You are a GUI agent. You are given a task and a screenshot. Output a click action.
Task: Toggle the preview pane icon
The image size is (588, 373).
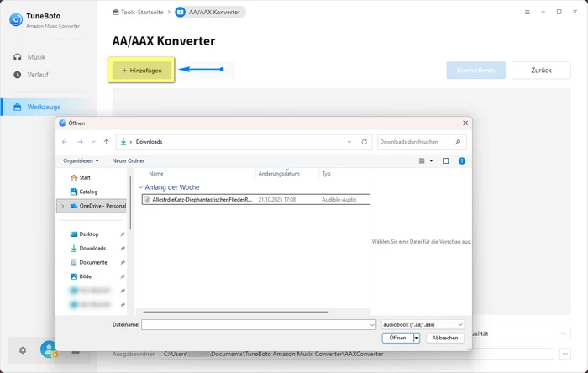[446, 160]
